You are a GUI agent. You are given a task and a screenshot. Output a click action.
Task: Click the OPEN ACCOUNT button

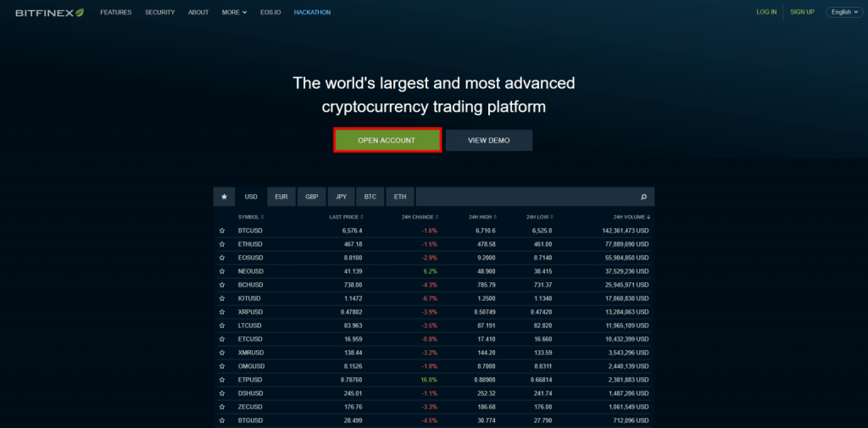click(387, 140)
